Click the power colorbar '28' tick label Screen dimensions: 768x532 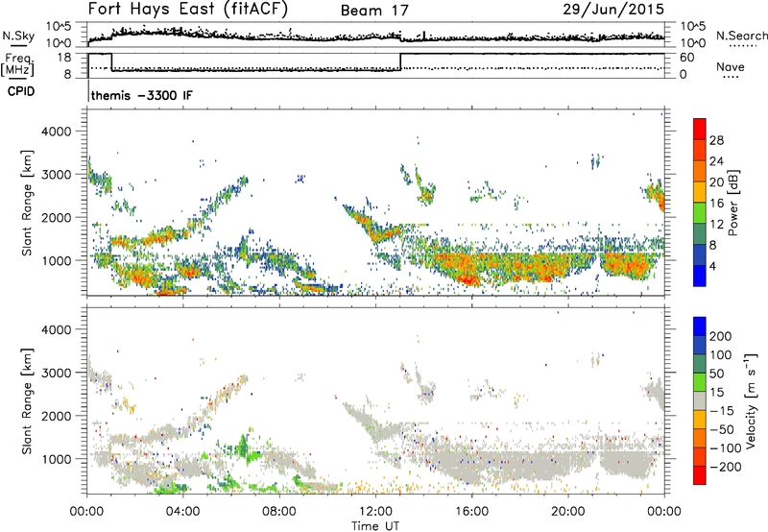[x=716, y=140]
